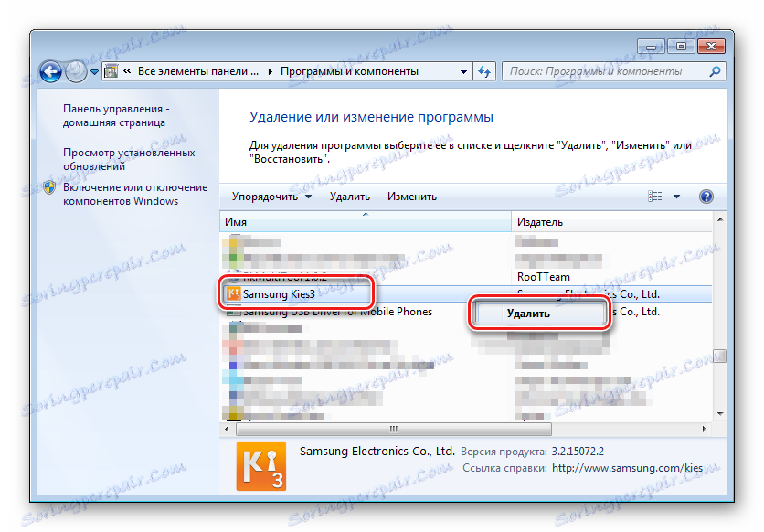Click the double chevron in the address bar

coord(127,71)
